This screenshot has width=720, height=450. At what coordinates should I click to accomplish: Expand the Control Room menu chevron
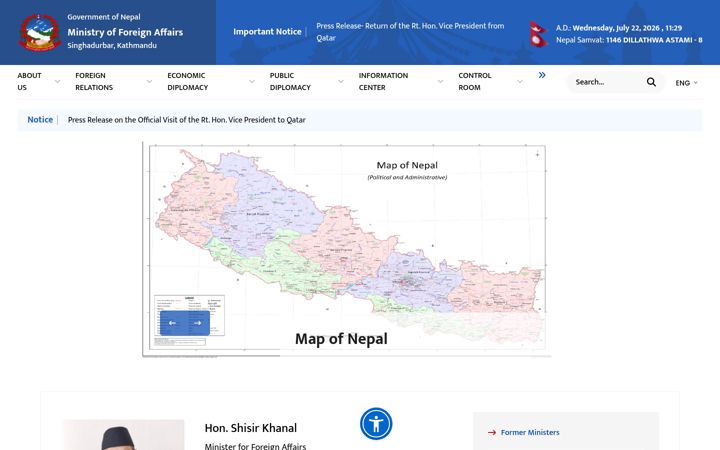(520, 81)
